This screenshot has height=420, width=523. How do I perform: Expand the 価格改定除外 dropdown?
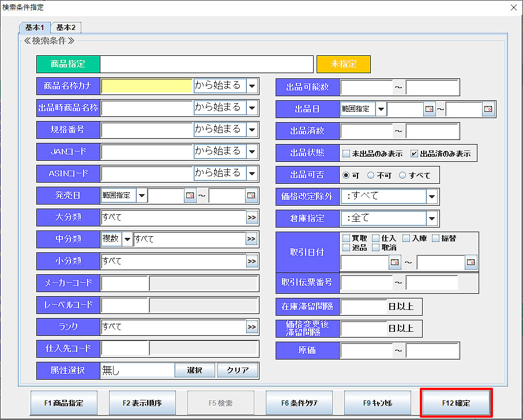coord(432,196)
